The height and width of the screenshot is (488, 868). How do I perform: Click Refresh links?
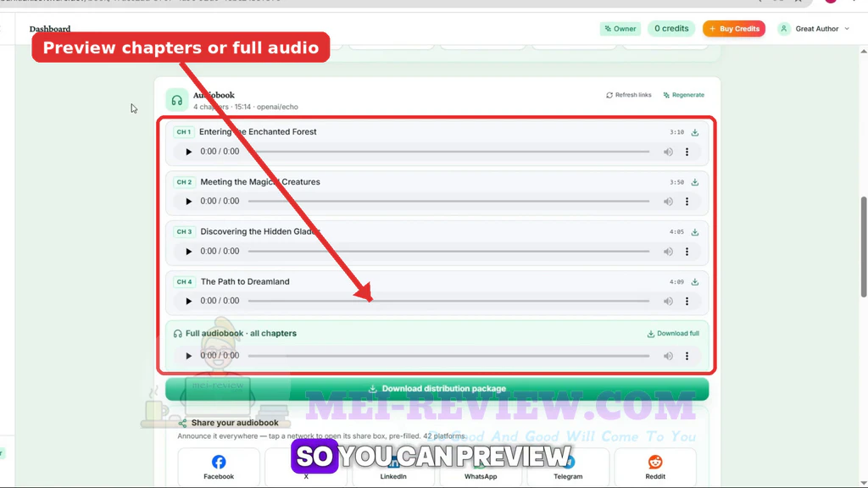coord(629,95)
